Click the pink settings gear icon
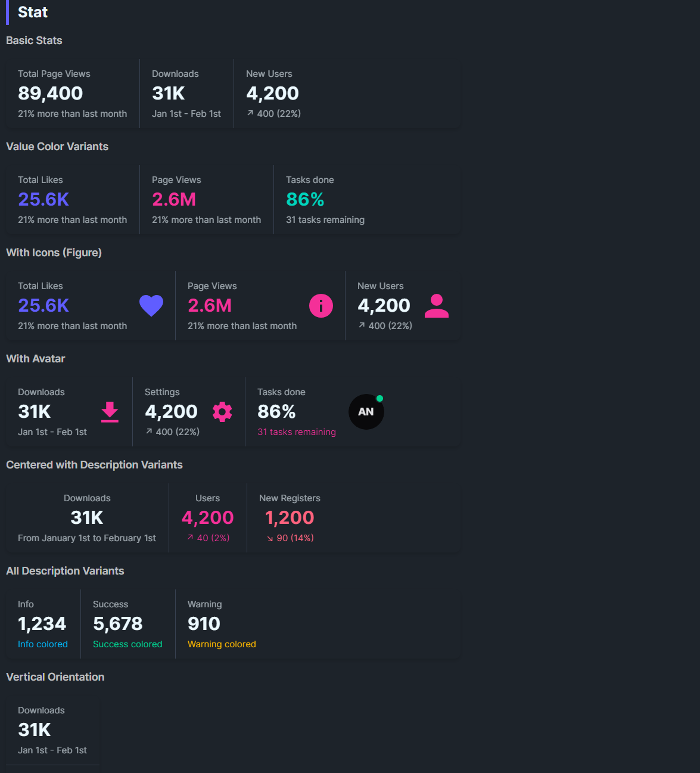Image resolution: width=700 pixels, height=773 pixels. (222, 412)
